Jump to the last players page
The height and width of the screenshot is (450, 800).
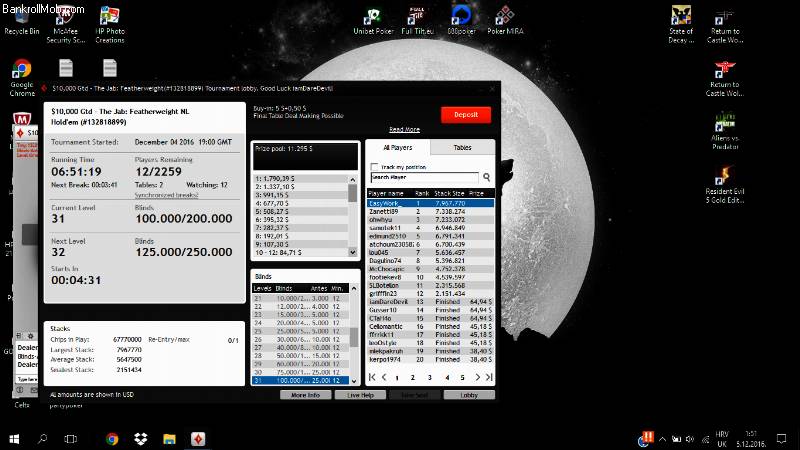[x=489, y=377]
